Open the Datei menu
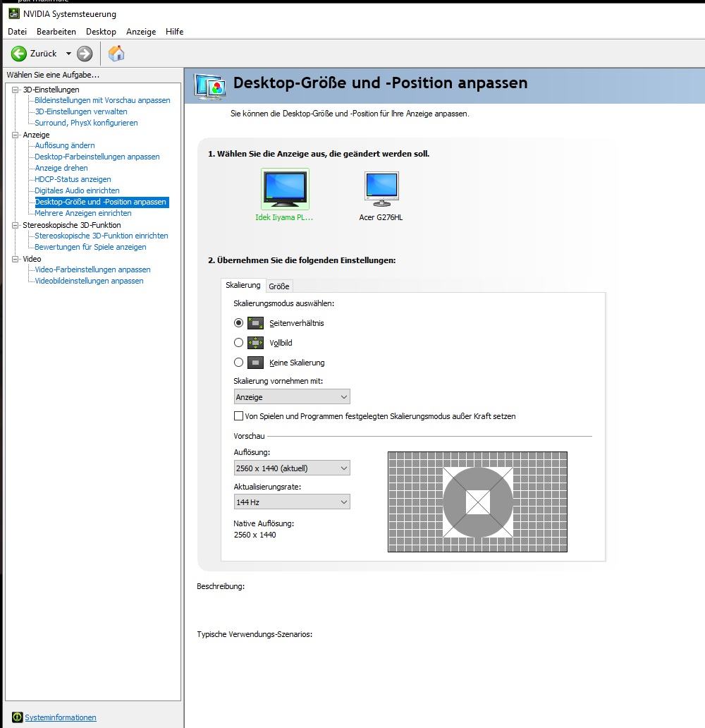 click(17, 32)
